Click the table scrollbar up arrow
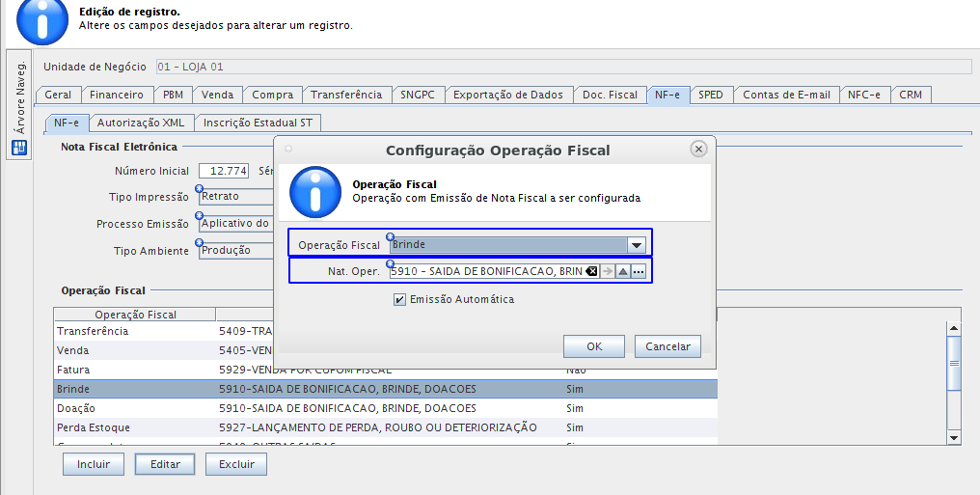980x495 pixels. [954, 327]
